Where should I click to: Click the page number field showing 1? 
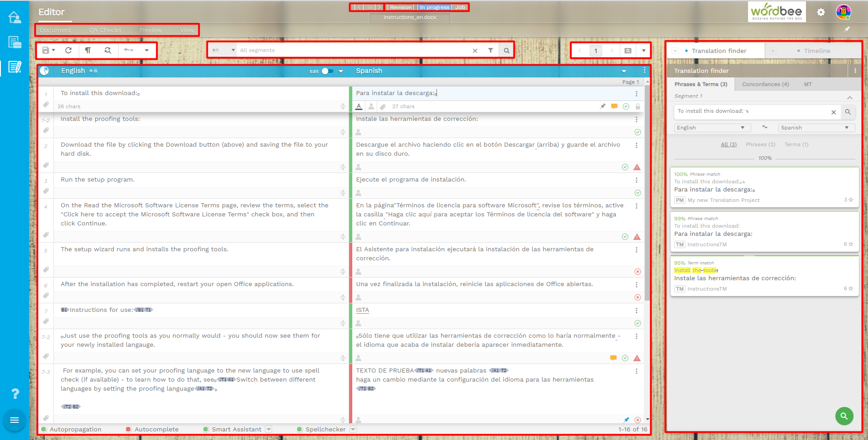click(x=595, y=50)
